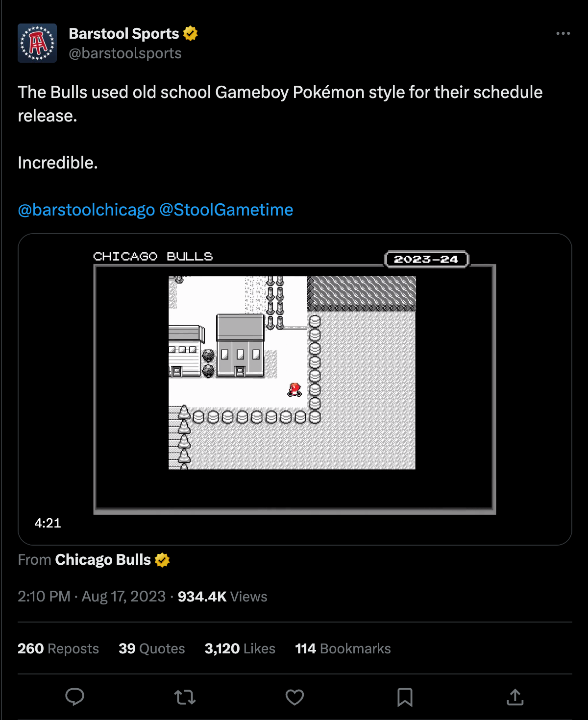Click the Chicago Bulls gold verified badge
588x720 pixels.
(162, 559)
